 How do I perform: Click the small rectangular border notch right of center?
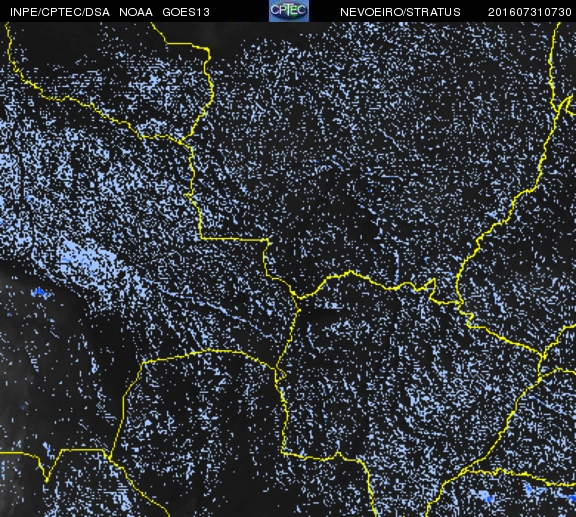433,287
